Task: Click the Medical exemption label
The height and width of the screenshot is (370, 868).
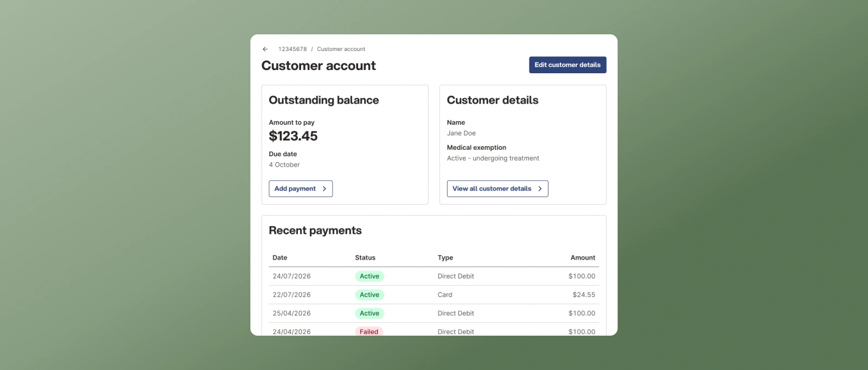Action: coord(476,148)
